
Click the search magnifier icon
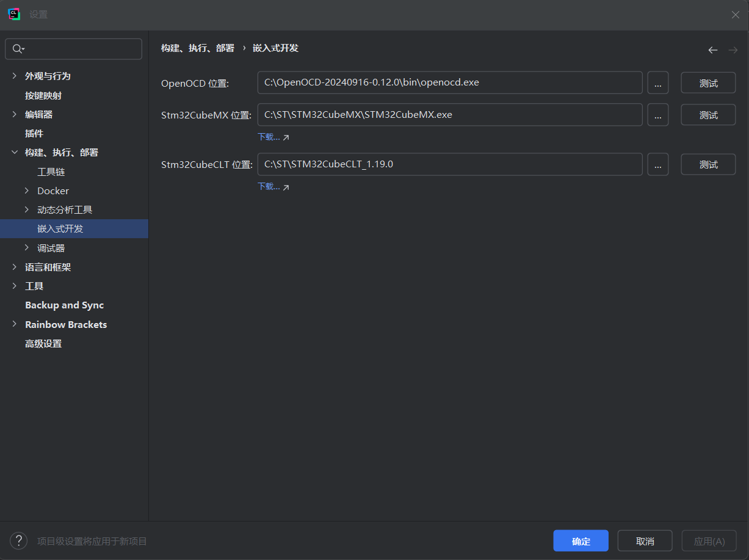tap(17, 49)
